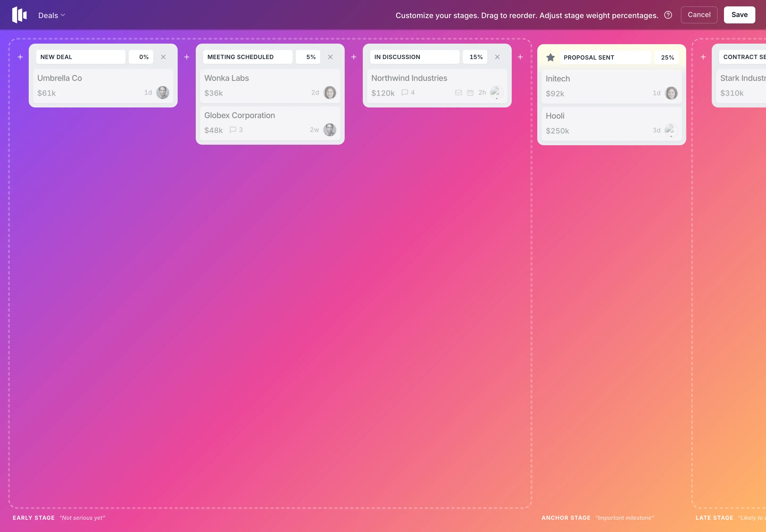
Task: Open the Stark Industries deal card
Action: tap(741, 86)
